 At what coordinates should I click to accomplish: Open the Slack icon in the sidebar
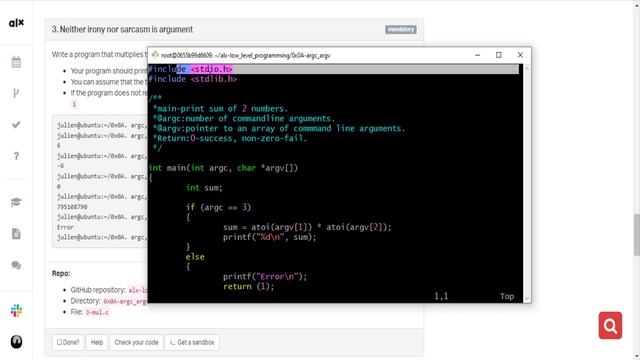[x=16, y=311]
